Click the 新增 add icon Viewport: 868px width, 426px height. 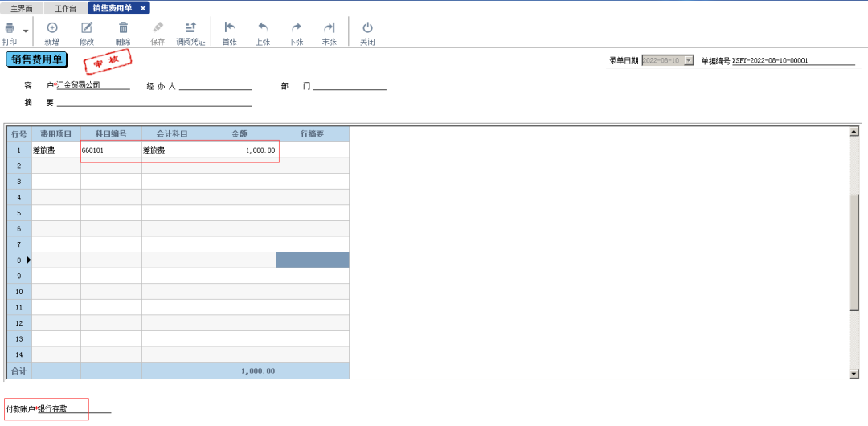[x=52, y=28]
